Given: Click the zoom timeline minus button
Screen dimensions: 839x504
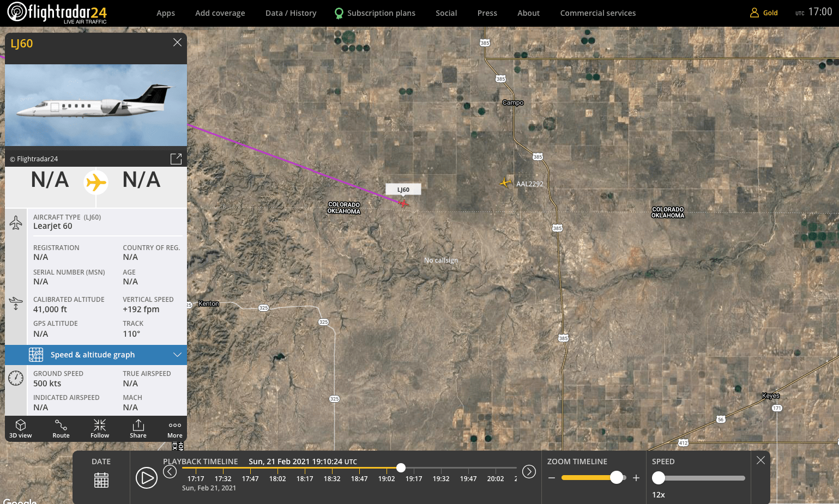Looking at the screenshot, I should point(552,478).
